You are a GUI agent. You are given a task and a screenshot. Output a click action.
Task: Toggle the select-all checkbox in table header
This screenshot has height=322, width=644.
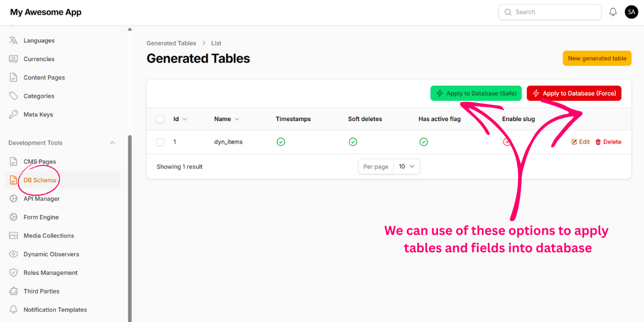coord(160,119)
